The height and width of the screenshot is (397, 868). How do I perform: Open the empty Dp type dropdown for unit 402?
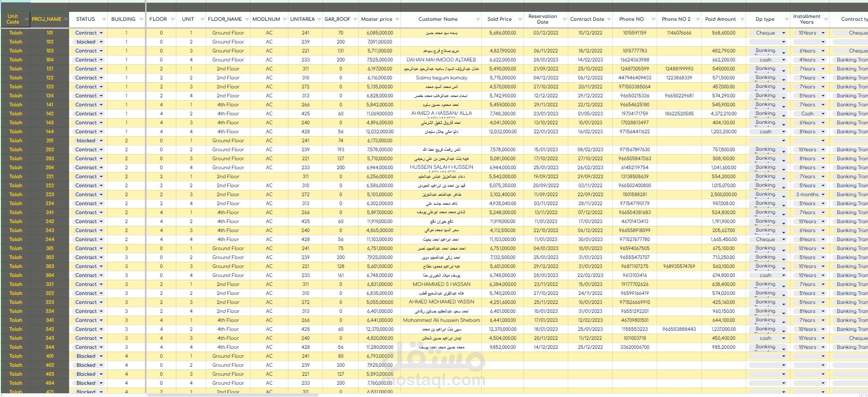point(783,365)
